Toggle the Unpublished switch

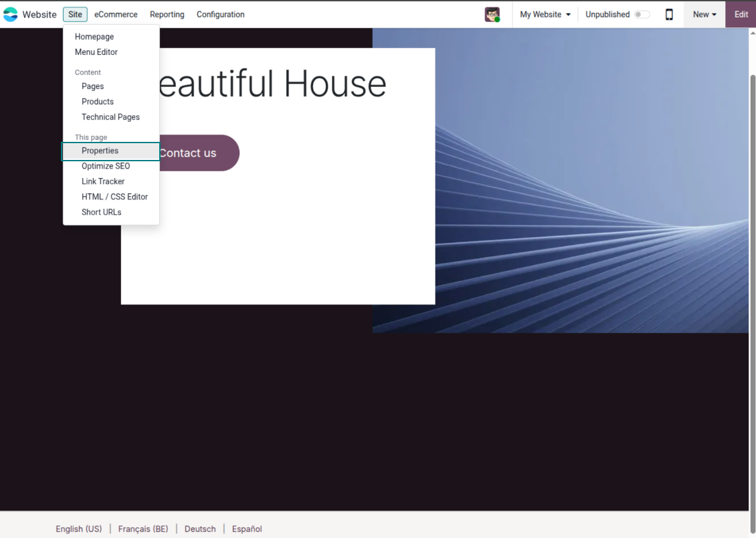[x=642, y=14]
